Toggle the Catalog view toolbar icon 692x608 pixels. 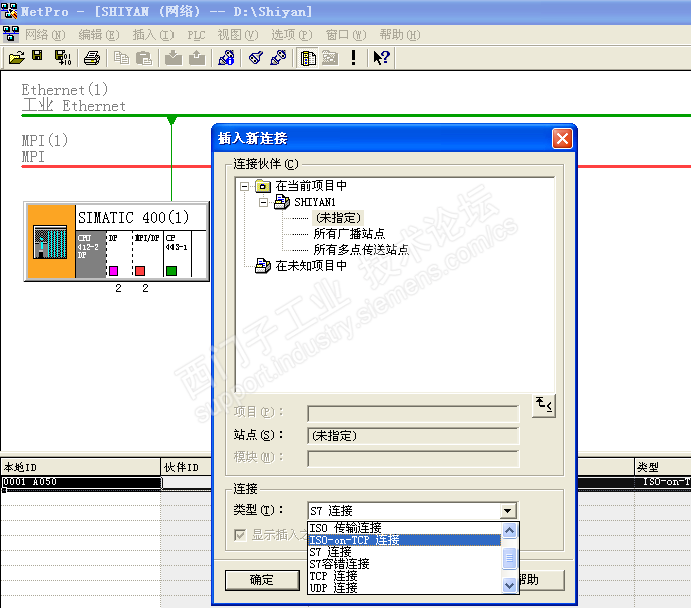pyautogui.click(x=308, y=58)
